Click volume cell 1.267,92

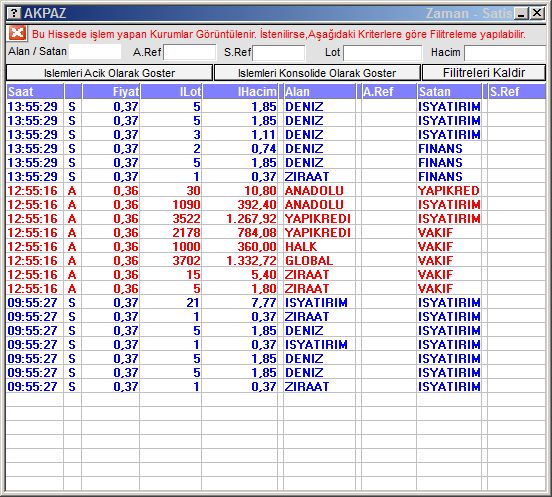pos(251,219)
